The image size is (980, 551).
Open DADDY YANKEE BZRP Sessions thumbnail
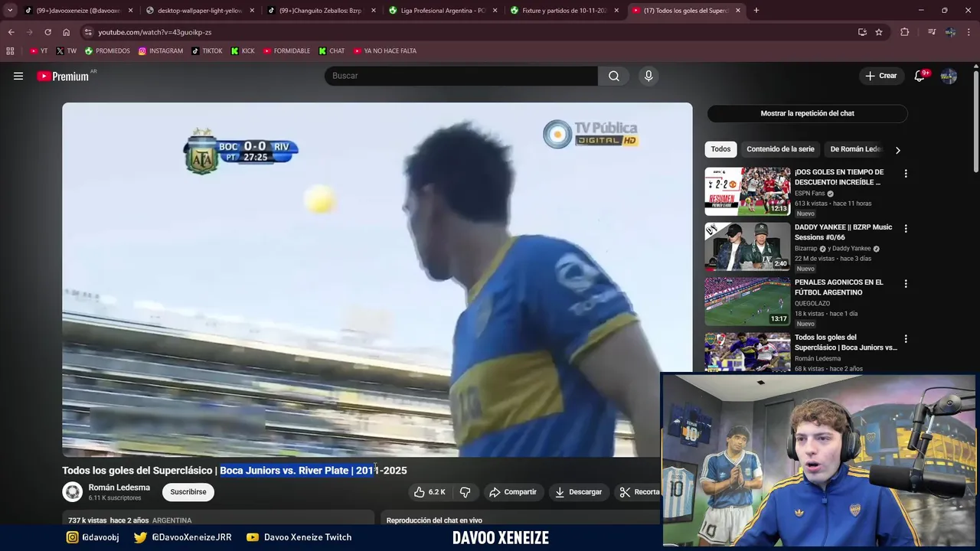[x=747, y=246]
